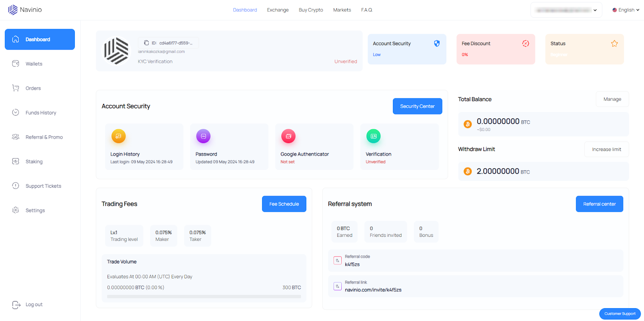Click the Manage balance button
This screenshot has height=321, width=644.
612,99
